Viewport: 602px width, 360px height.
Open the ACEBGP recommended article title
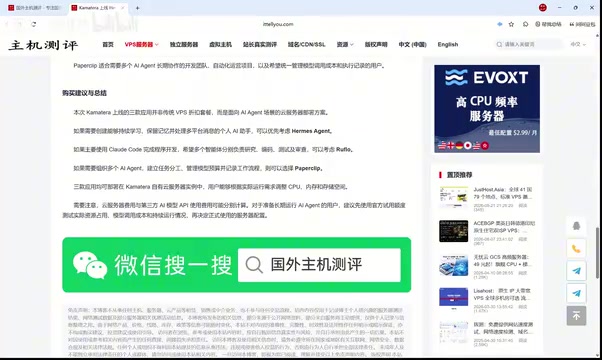504,227
